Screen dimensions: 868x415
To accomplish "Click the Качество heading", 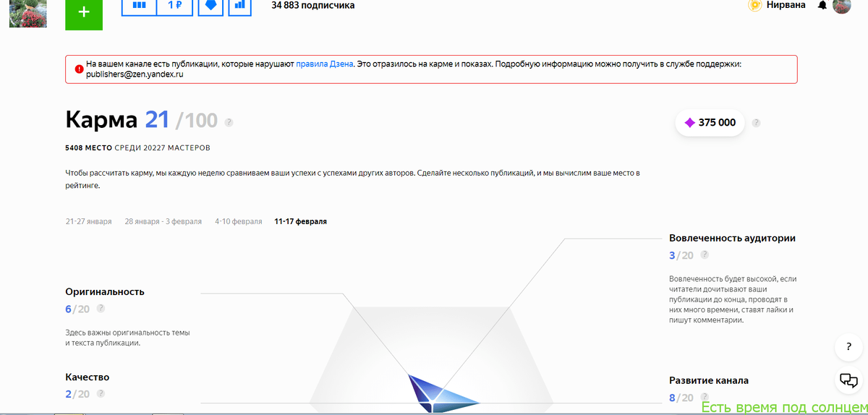I will tap(87, 377).
